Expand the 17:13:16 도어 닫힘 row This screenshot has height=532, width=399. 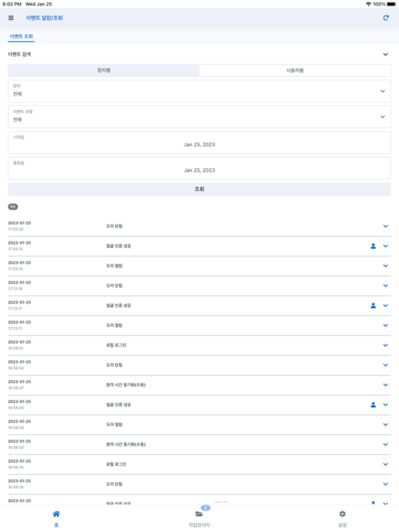[x=385, y=285]
